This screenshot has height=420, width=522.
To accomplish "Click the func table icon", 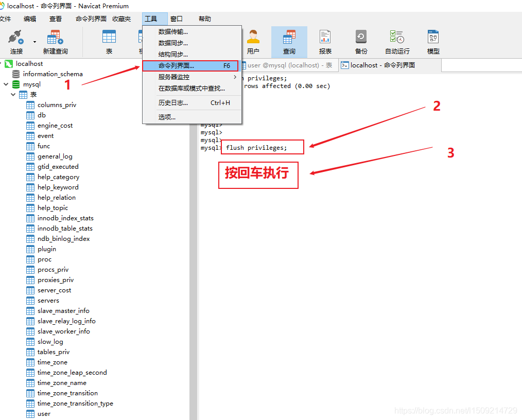I will [x=30, y=146].
